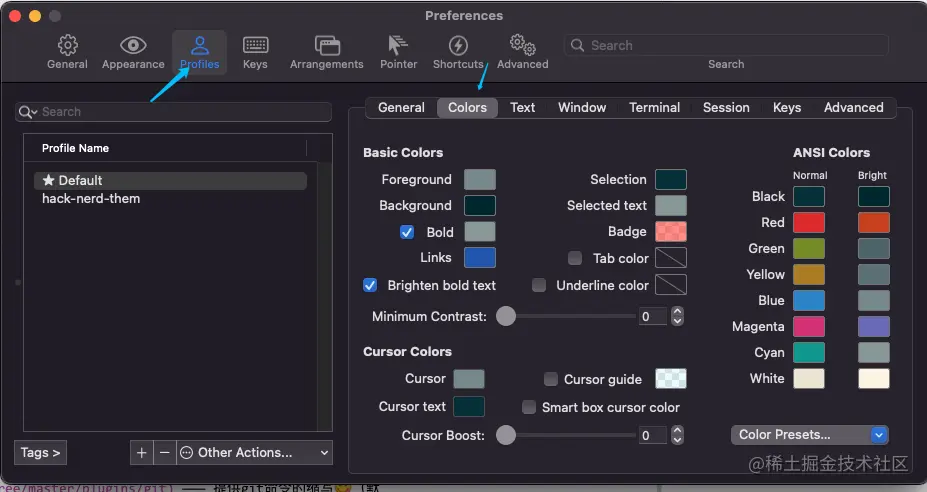This screenshot has height=492, width=927.
Task: Open the Foreground color swatch
Action: coord(479,179)
